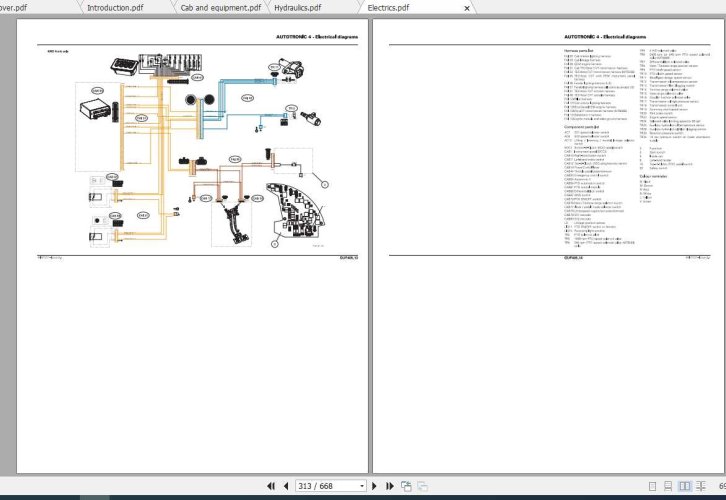Click the Harness parts list heading
726x500 pixels.
point(579,50)
